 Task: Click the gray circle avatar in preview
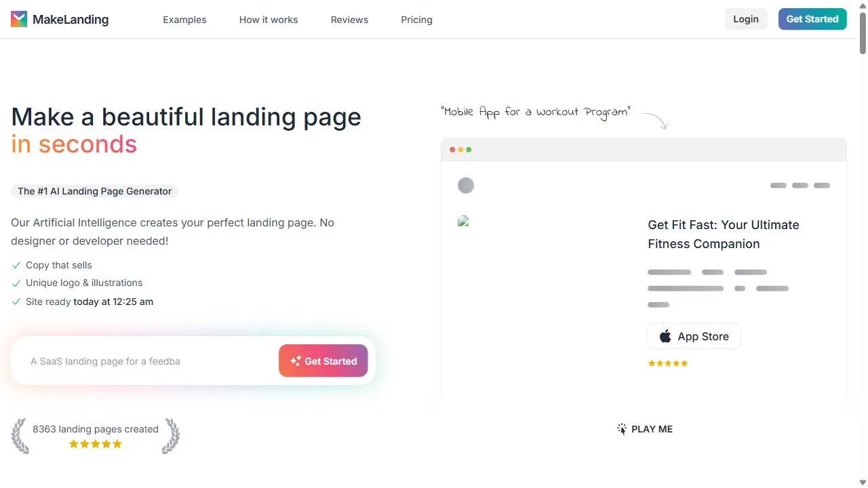point(466,186)
